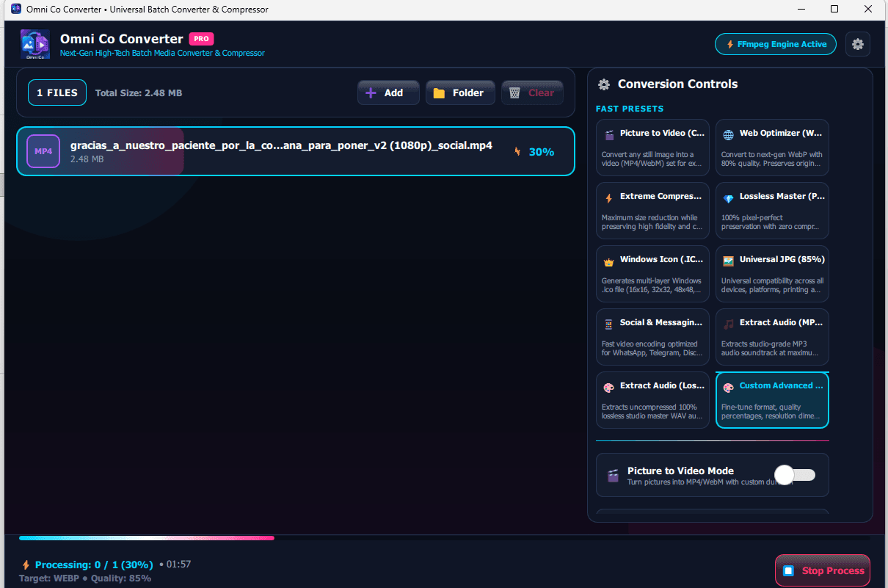Click the clapperboard icon of Picture to Video preset
This screenshot has height=588, width=888.
coord(609,134)
